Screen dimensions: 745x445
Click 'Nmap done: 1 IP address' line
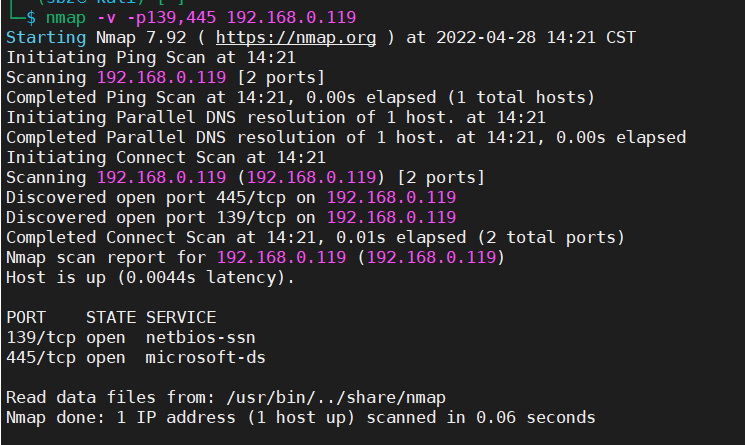coord(301,417)
